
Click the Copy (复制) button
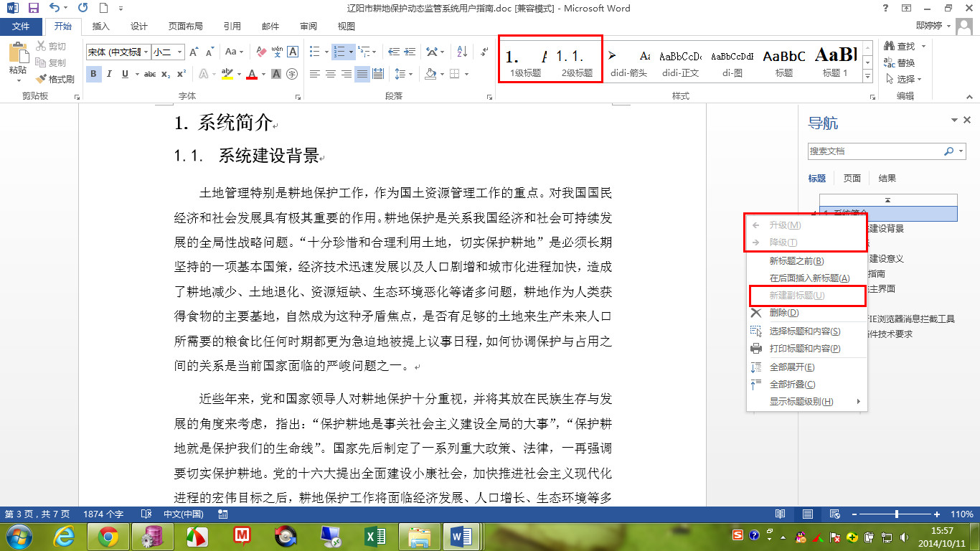[50, 63]
